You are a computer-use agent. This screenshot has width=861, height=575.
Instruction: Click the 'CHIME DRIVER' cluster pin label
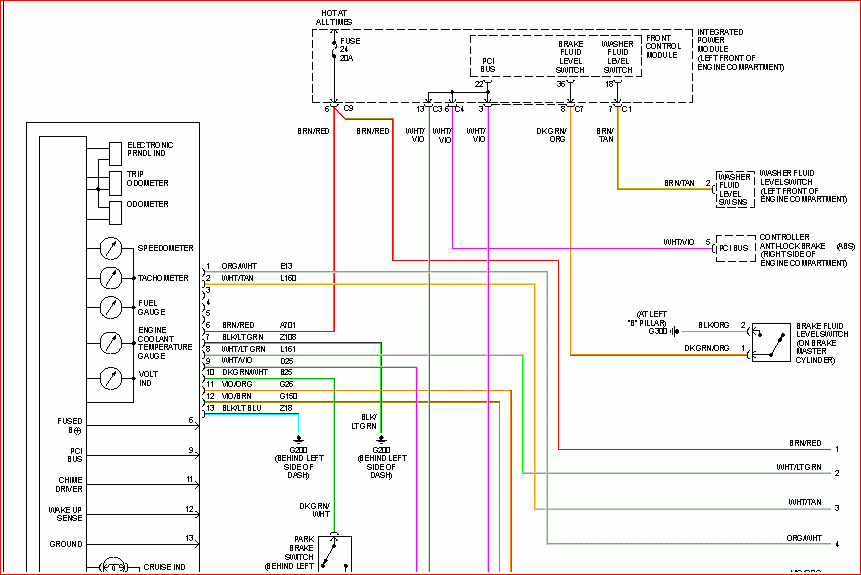[69, 484]
